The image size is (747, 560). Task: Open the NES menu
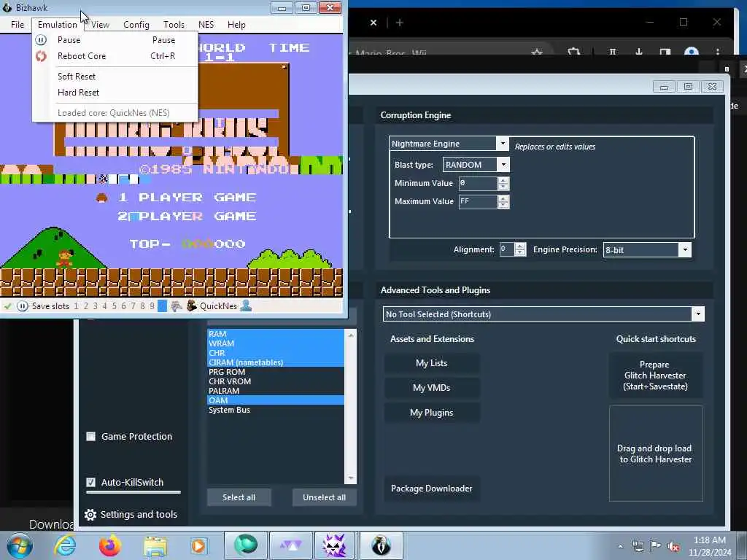point(206,25)
